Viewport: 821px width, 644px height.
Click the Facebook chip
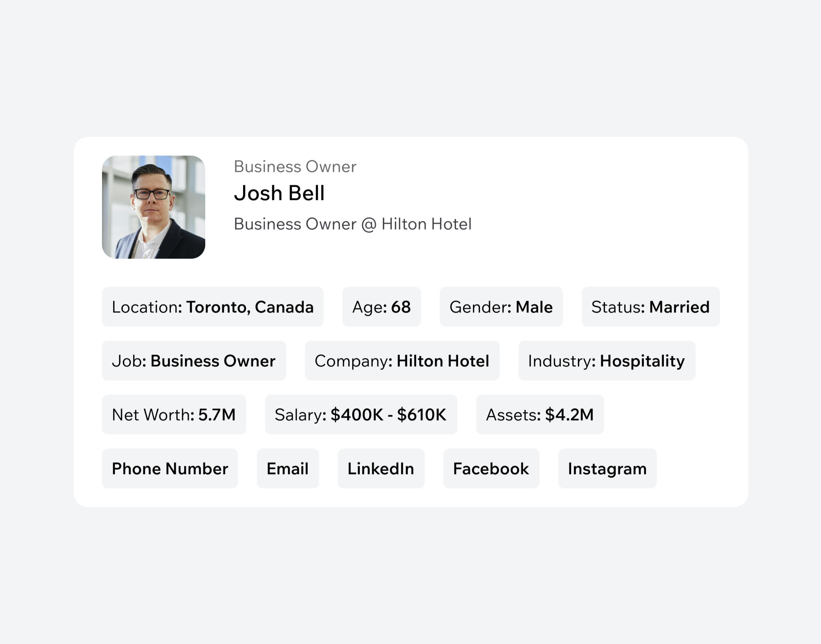point(491,468)
